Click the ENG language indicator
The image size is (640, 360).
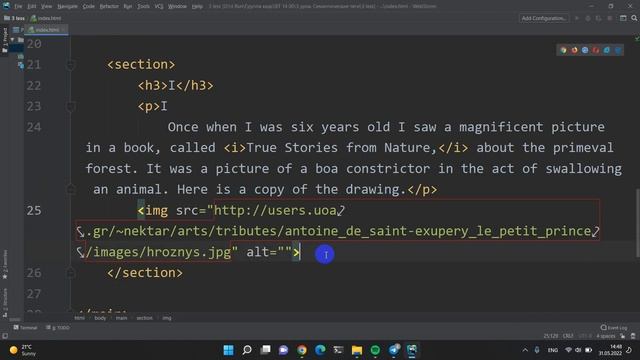coord(553,350)
